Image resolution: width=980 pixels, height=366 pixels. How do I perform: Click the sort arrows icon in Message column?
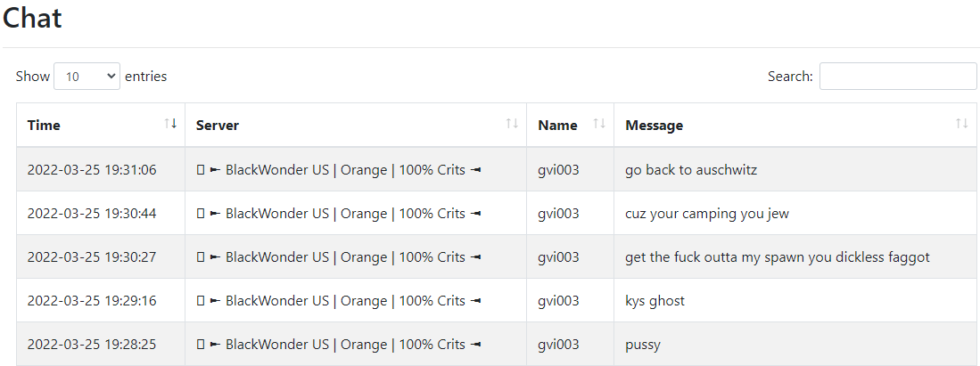click(962, 124)
